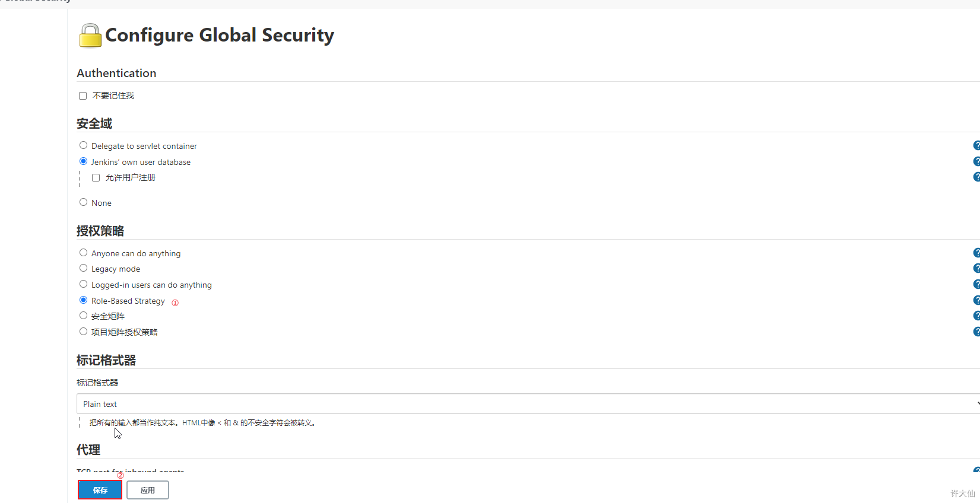Image resolution: width=980 pixels, height=503 pixels.
Task: Click the Legacy mode help icon
Action: tap(976, 268)
